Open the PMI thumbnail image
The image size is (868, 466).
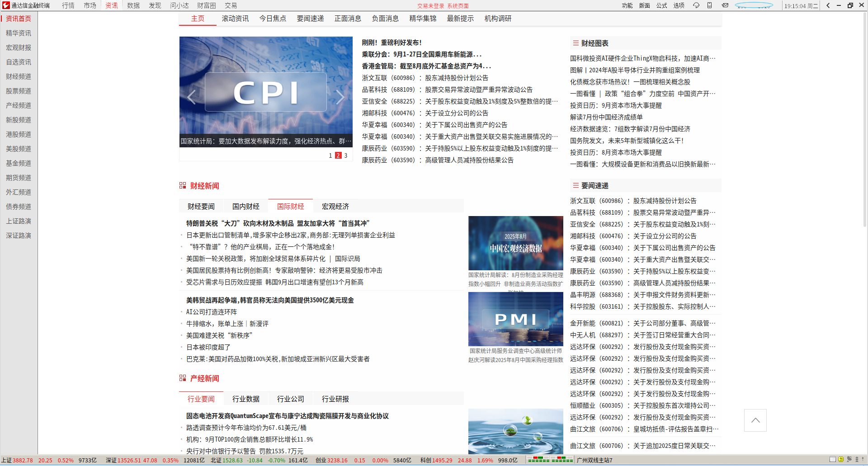click(x=516, y=319)
